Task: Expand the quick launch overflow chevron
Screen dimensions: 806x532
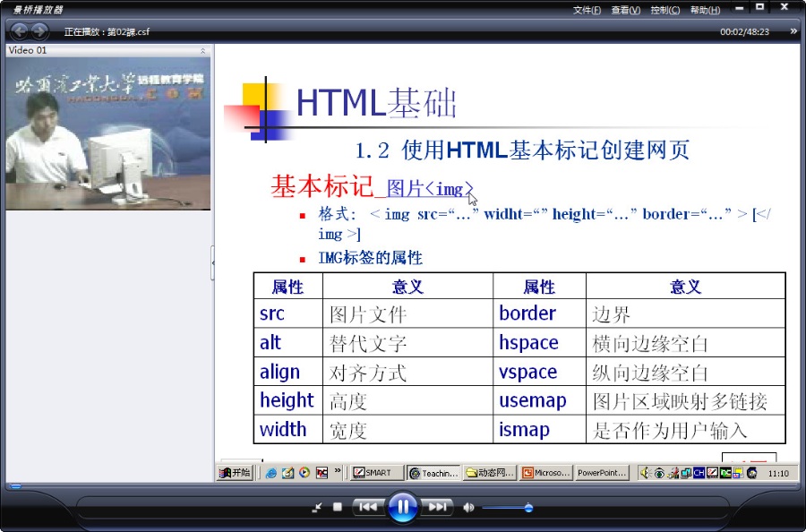Action: pos(338,470)
